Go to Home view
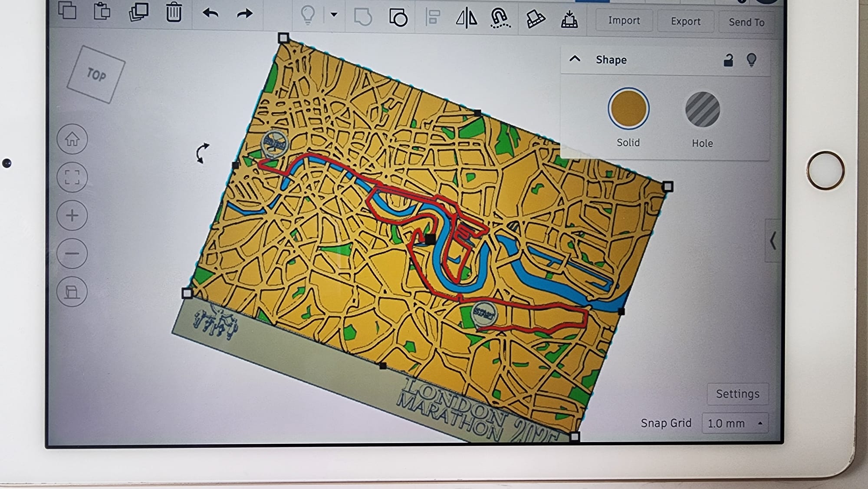Viewport: 868px width, 489px height. pyautogui.click(x=72, y=139)
